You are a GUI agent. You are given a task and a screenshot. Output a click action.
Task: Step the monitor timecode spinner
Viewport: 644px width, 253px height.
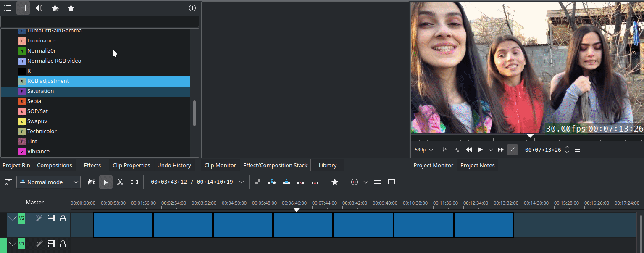coord(567,150)
